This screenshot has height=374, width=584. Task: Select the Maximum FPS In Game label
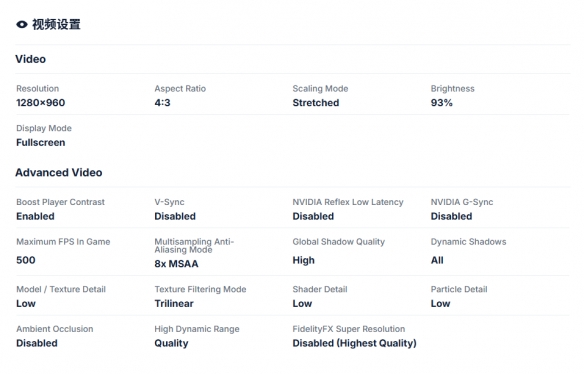[x=63, y=242]
